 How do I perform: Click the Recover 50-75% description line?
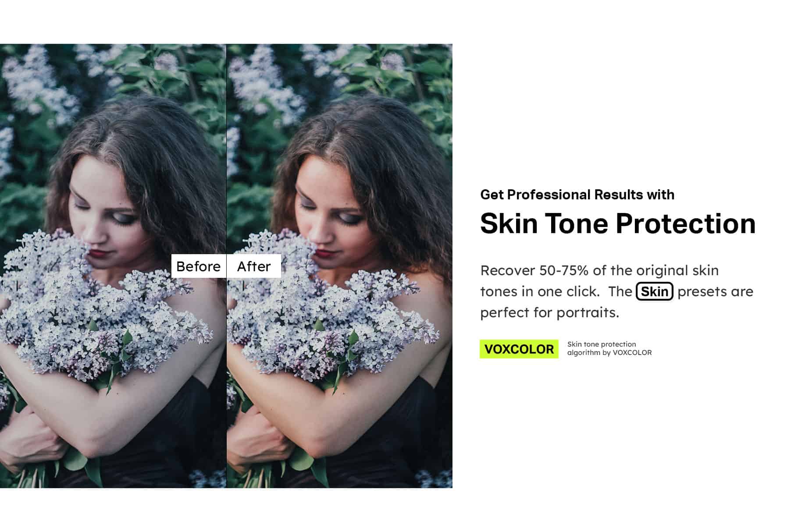(599, 270)
